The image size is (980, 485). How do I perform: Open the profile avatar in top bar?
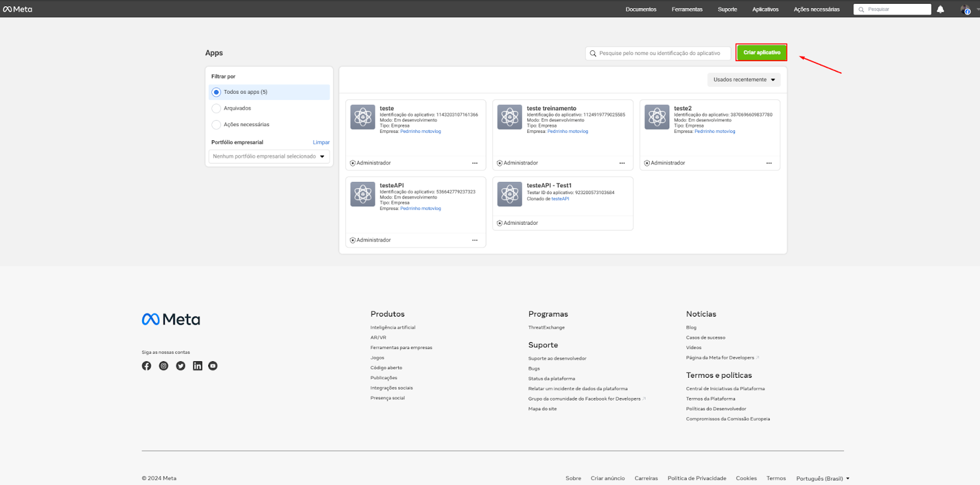coord(965,9)
